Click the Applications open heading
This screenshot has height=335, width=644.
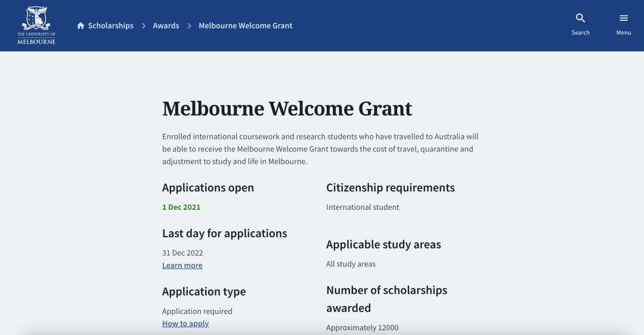208,188
